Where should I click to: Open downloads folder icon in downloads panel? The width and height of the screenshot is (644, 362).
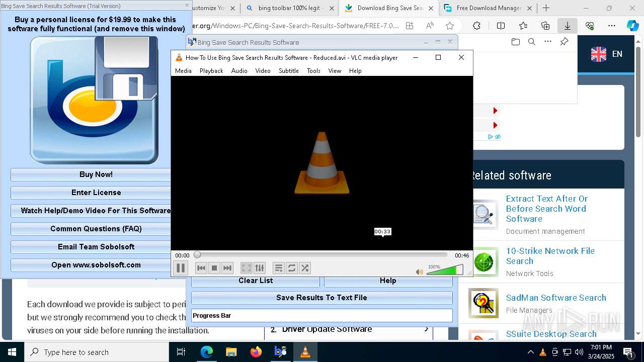click(x=515, y=42)
